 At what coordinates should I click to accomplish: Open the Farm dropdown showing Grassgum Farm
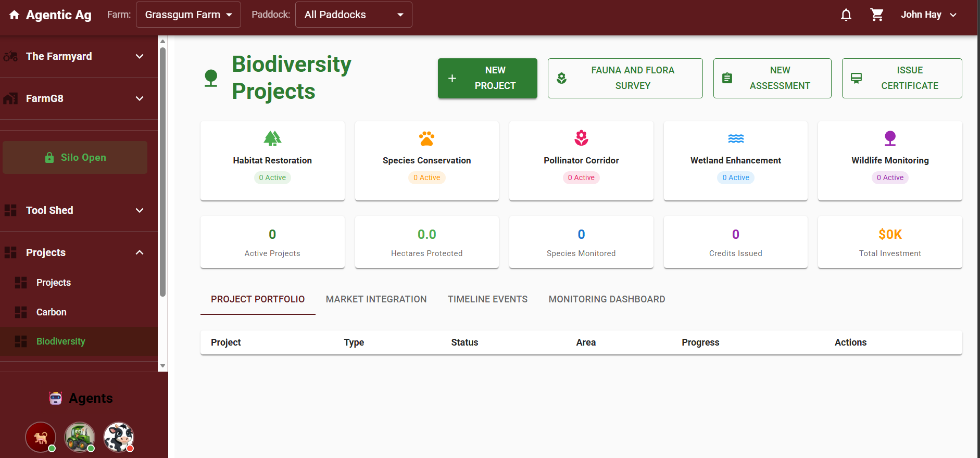click(189, 15)
